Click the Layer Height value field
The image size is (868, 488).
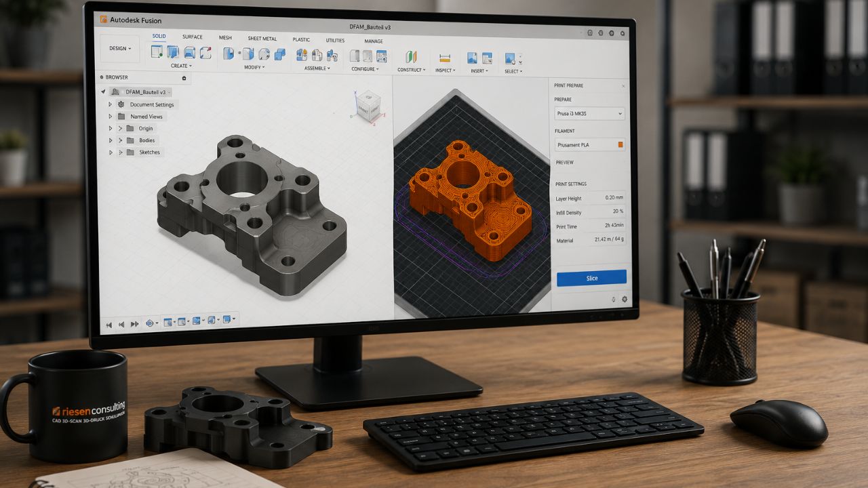click(607, 198)
